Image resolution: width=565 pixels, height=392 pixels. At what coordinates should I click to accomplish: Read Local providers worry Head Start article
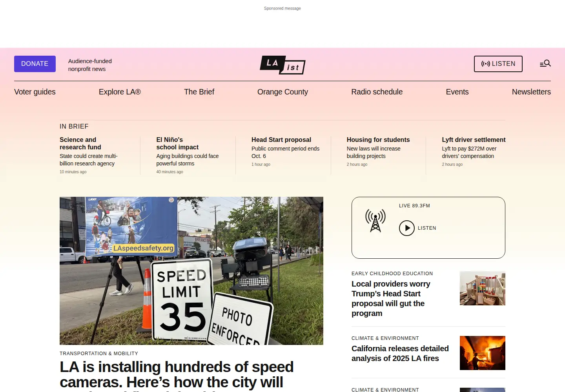pos(391,299)
